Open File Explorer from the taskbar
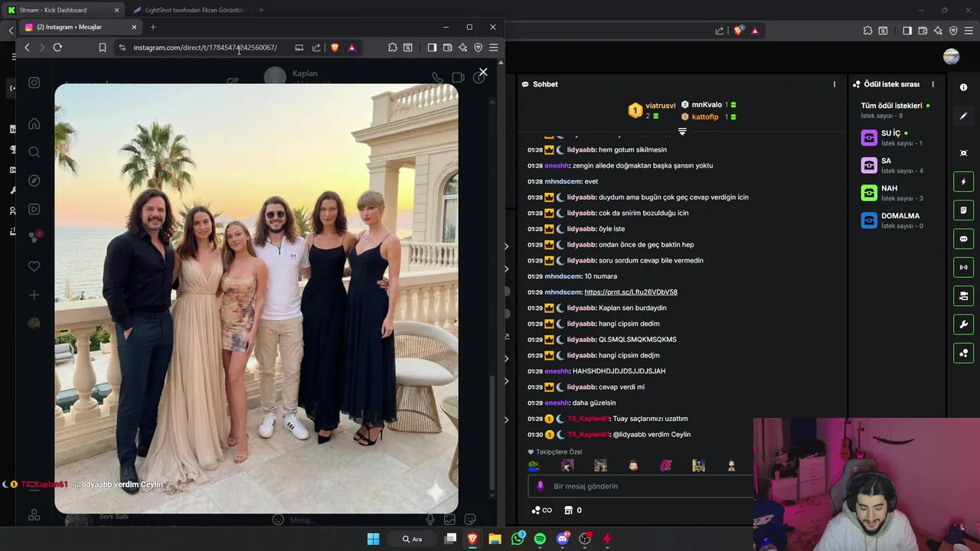This screenshot has width=980, height=551. pyautogui.click(x=495, y=539)
